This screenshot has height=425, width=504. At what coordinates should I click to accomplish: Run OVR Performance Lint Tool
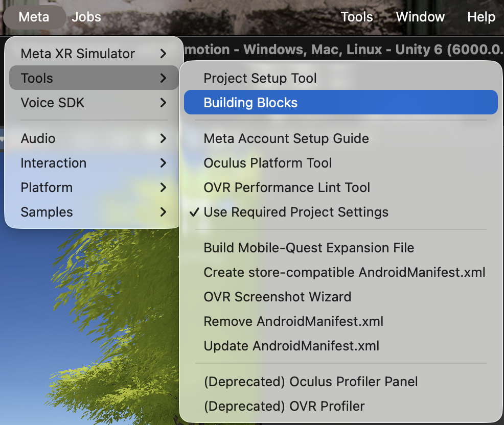click(x=287, y=187)
